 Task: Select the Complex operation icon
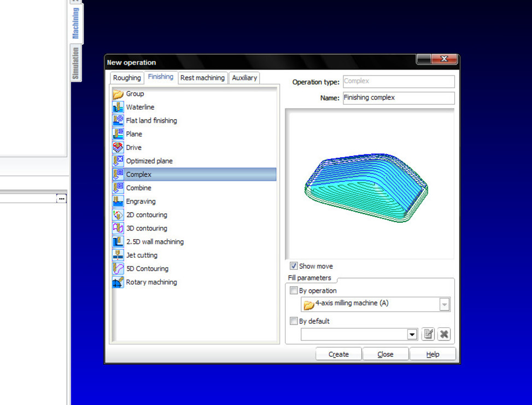coord(118,175)
